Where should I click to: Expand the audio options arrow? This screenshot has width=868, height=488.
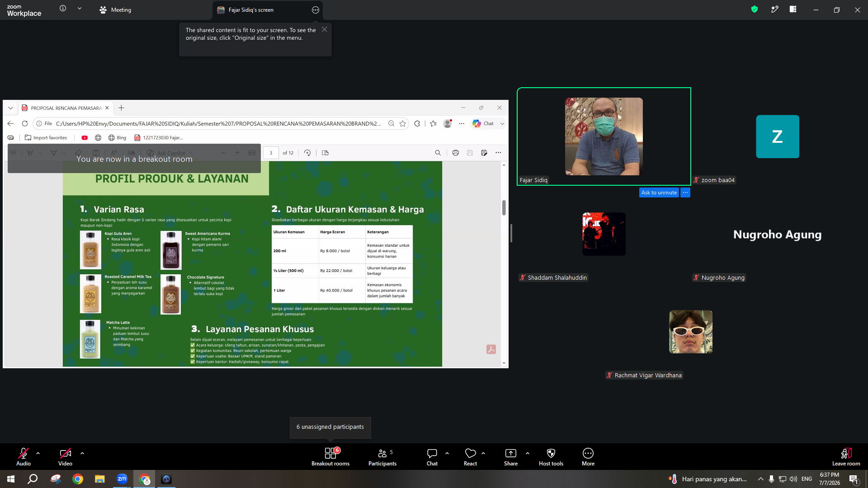38,453
